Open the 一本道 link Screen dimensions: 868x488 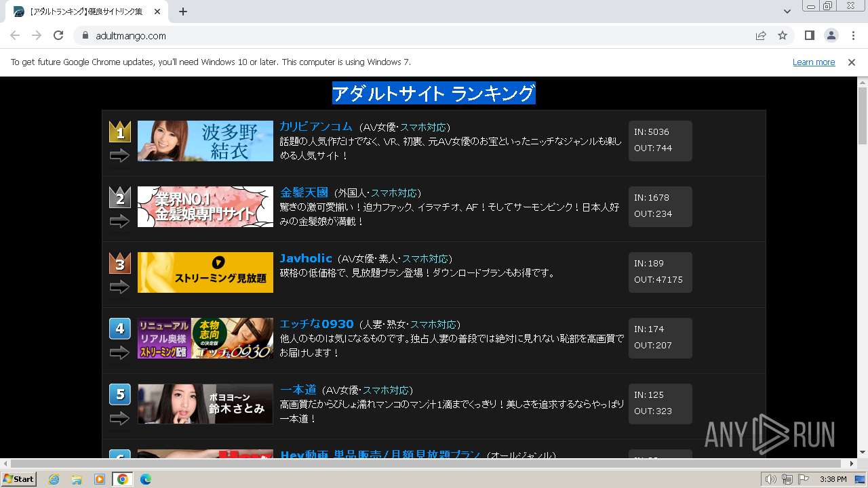pos(298,390)
